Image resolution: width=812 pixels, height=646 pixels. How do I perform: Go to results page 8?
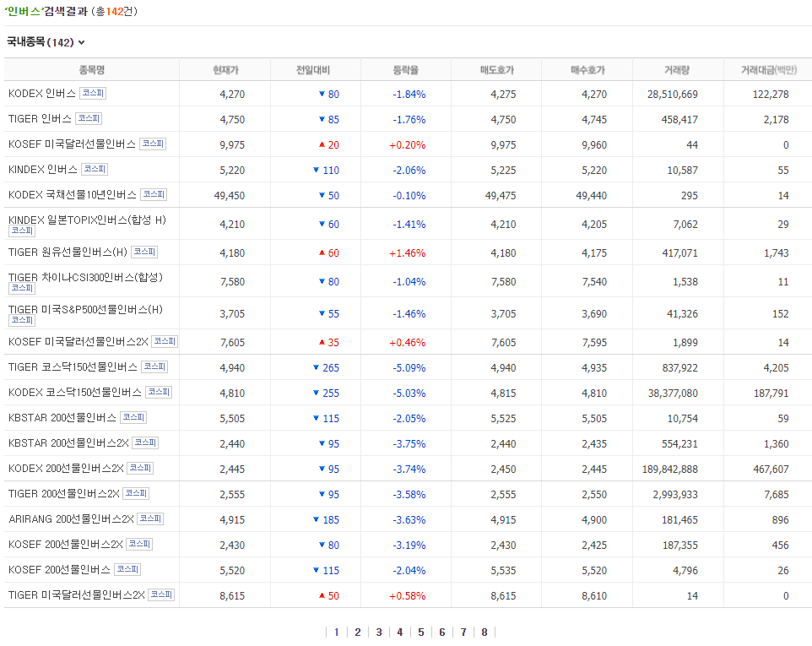pos(484,632)
